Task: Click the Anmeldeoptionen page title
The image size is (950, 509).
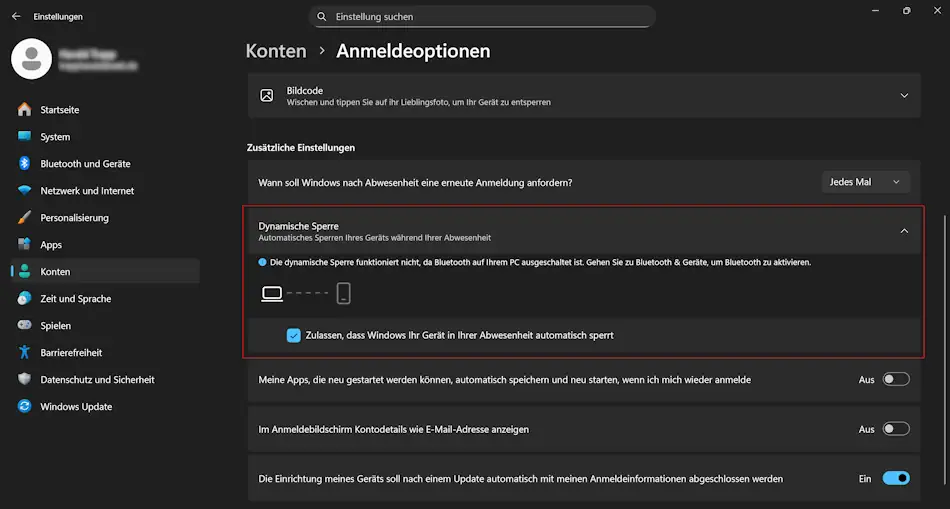Action: [413, 51]
